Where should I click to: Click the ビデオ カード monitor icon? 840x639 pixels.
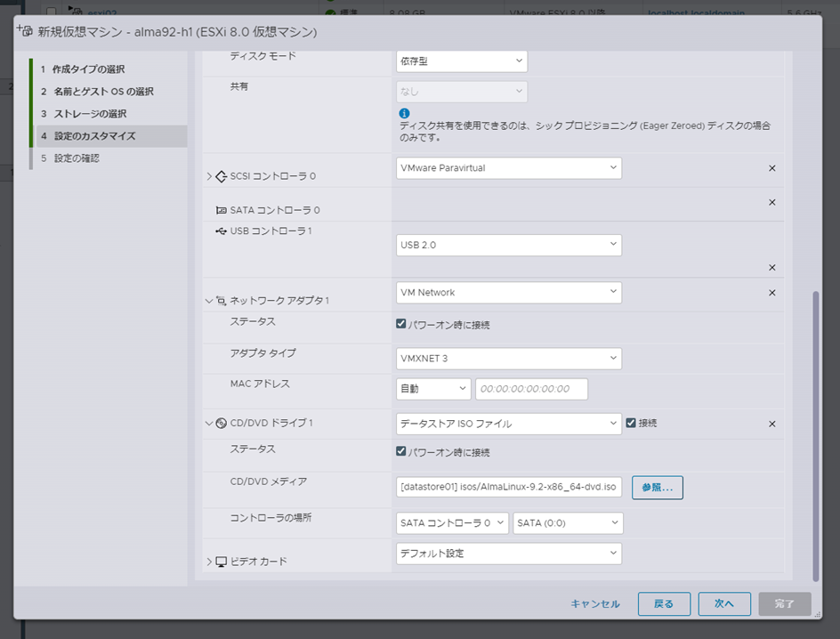(221, 562)
